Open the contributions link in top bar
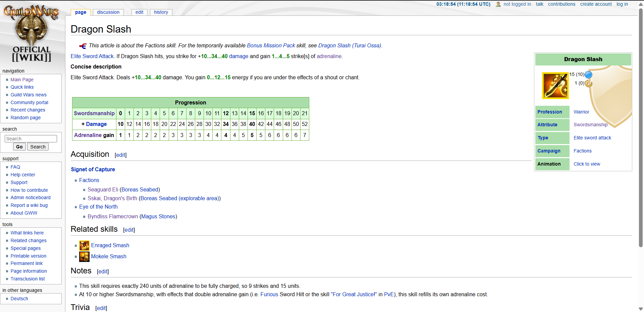644x312 pixels. pos(561,4)
